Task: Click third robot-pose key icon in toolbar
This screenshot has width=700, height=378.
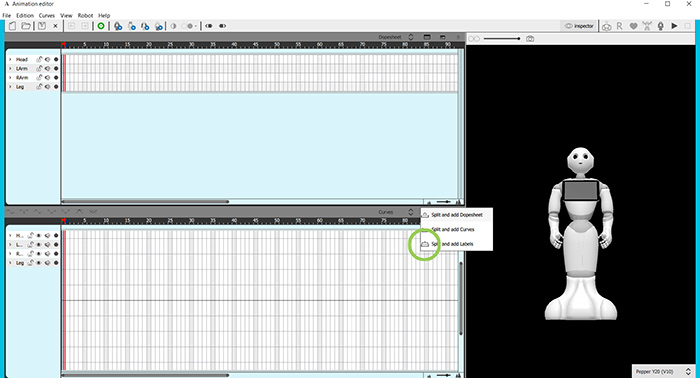Action: pyautogui.click(x=145, y=26)
